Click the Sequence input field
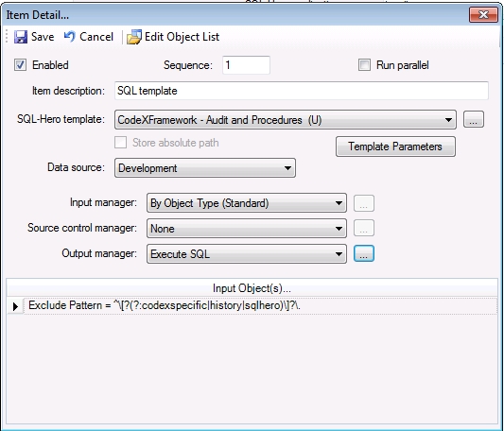 (x=246, y=65)
